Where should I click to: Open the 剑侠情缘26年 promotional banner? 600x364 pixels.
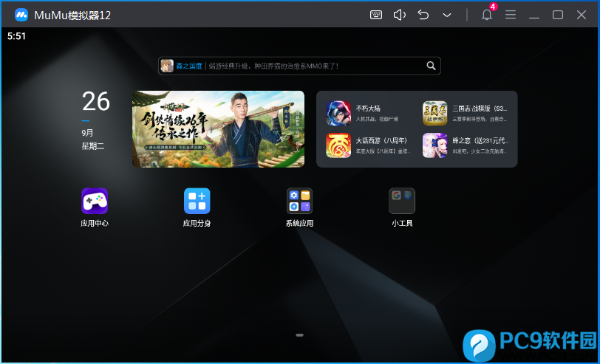(x=218, y=129)
